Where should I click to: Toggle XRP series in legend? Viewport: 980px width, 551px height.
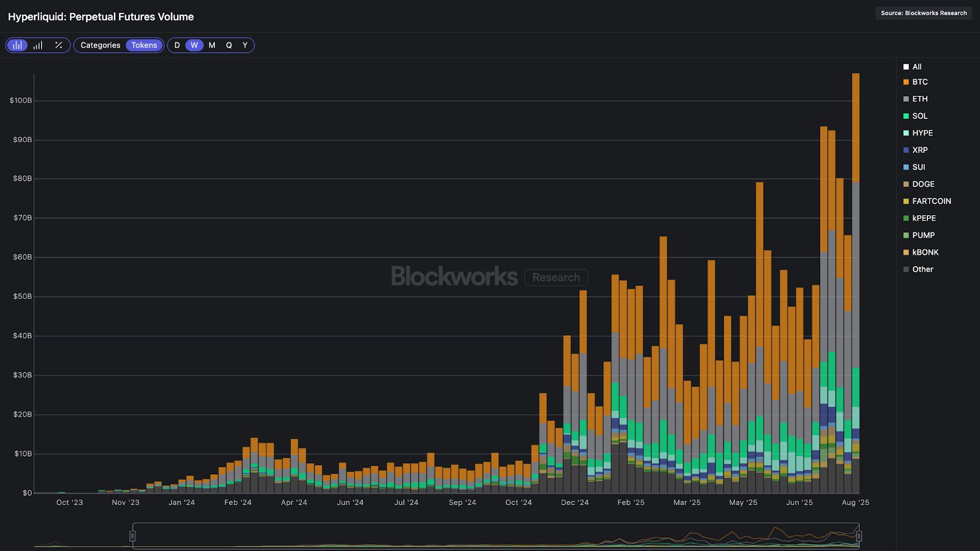(915, 150)
